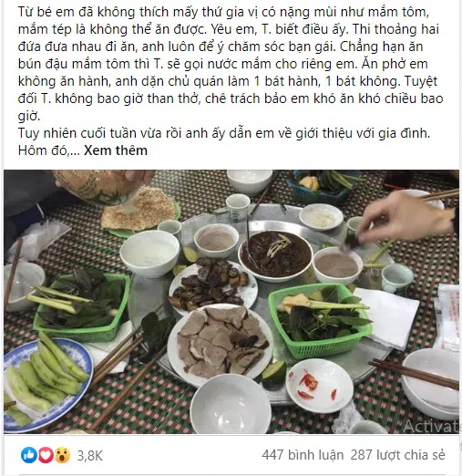The height and width of the screenshot is (476, 462).
Task: Click the green herb basket in photo center-right
Action: (321, 320)
